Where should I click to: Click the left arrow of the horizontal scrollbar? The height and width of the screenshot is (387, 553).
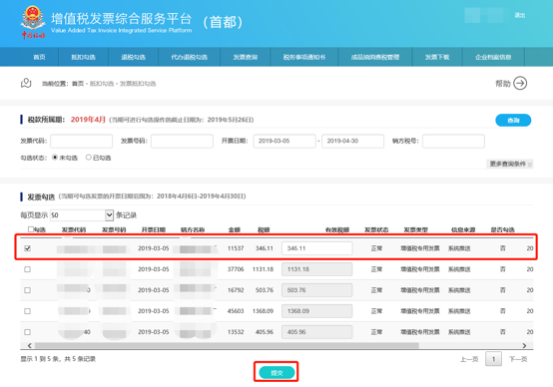click(30, 345)
